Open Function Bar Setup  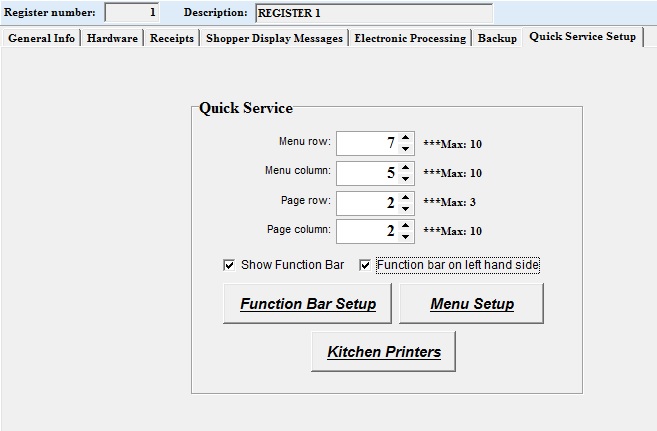point(308,304)
